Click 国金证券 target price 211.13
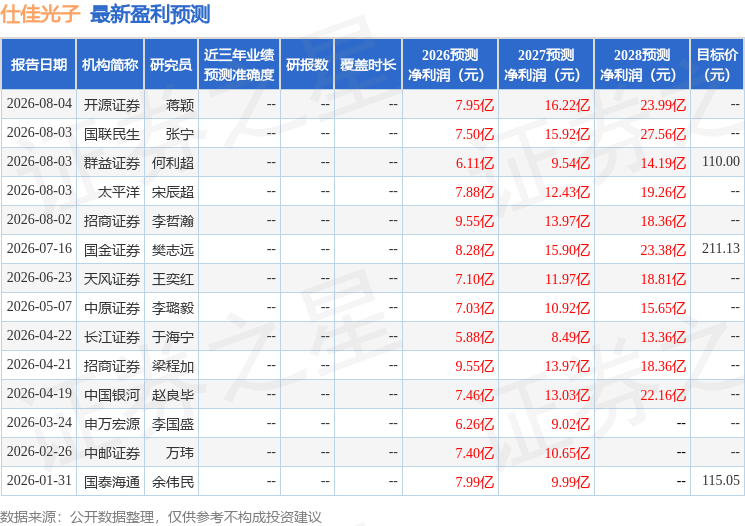The width and height of the screenshot is (745, 526). point(721,249)
